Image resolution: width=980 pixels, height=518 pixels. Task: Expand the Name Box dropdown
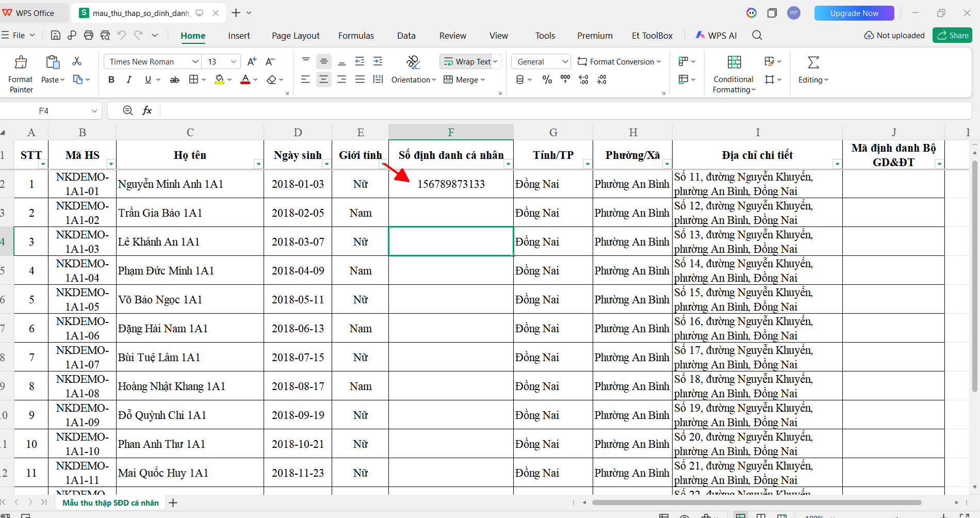(x=94, y=111)
